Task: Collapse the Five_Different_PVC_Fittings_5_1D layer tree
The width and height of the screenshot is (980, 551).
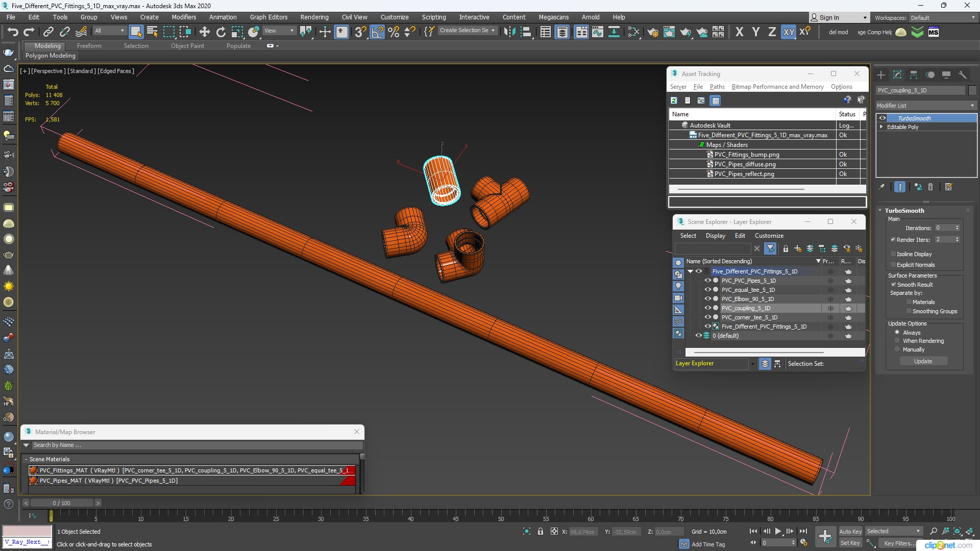Action: (690, 271)
